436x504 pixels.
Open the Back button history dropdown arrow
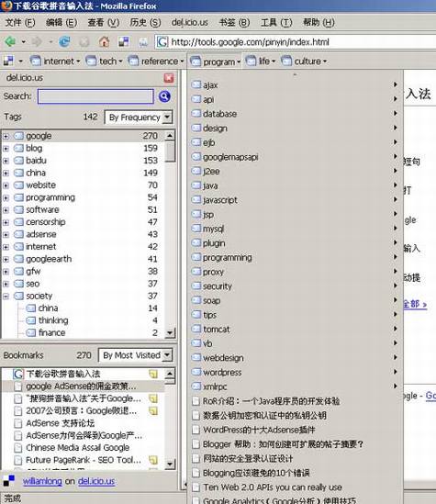point(23,42)
